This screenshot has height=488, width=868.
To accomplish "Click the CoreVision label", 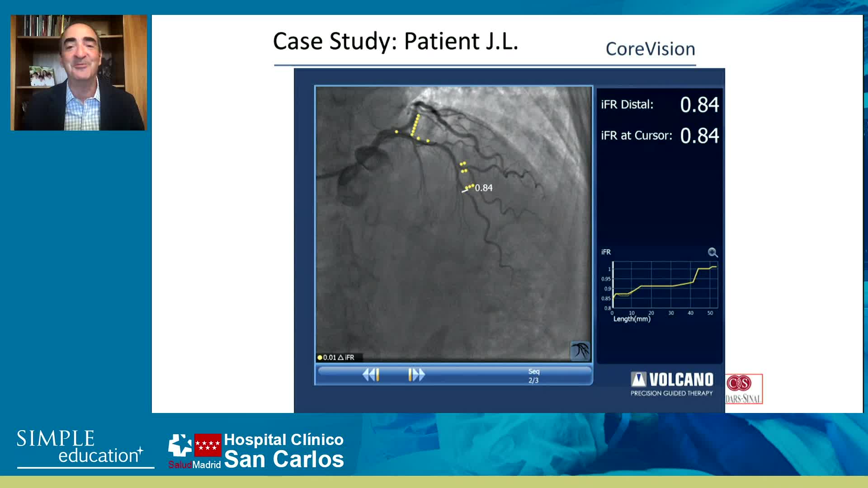I will click(x=650, y=49).
